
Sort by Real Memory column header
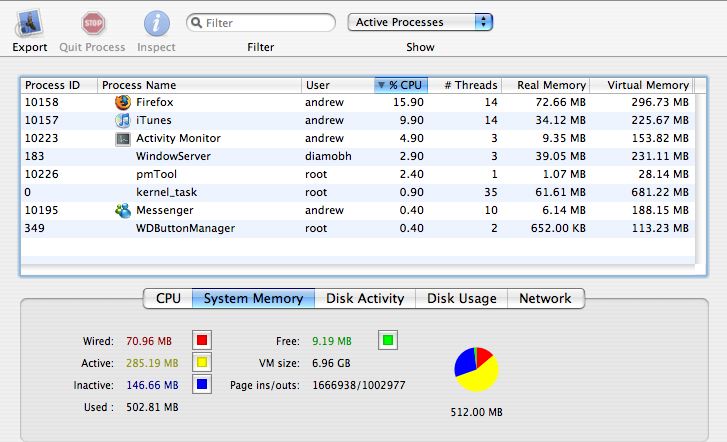546,85
